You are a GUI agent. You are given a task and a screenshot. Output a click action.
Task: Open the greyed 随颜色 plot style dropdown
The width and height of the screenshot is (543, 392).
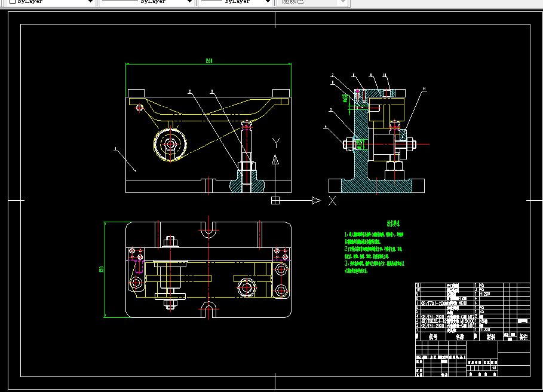[312, 2]
